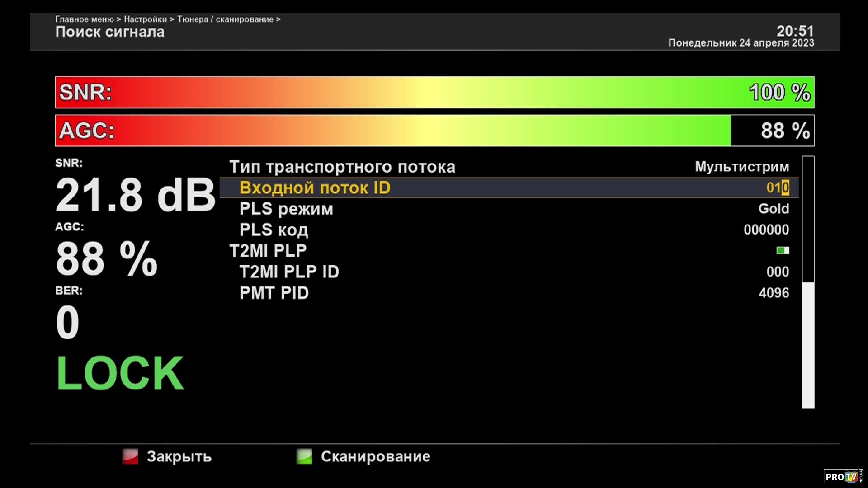The width and height of the screenshot is (868, 488).
Task: Edit the input stream ID value 010
Action: pos(778,188)
